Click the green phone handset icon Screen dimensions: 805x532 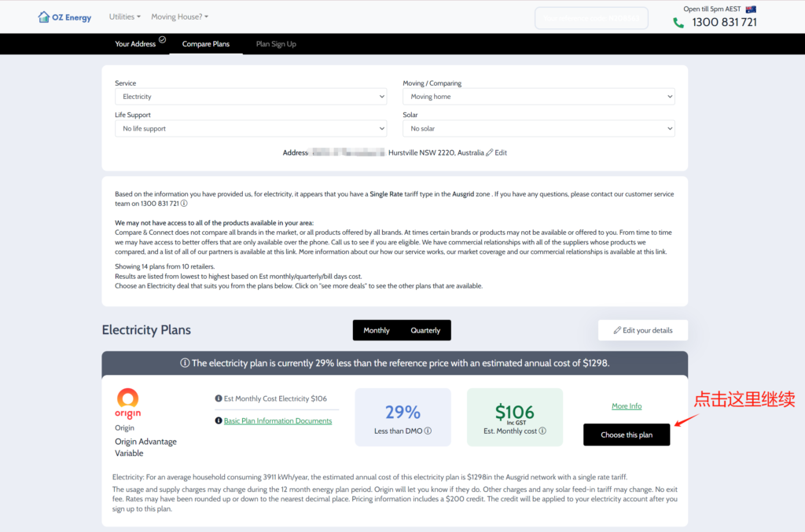[678, 23]
